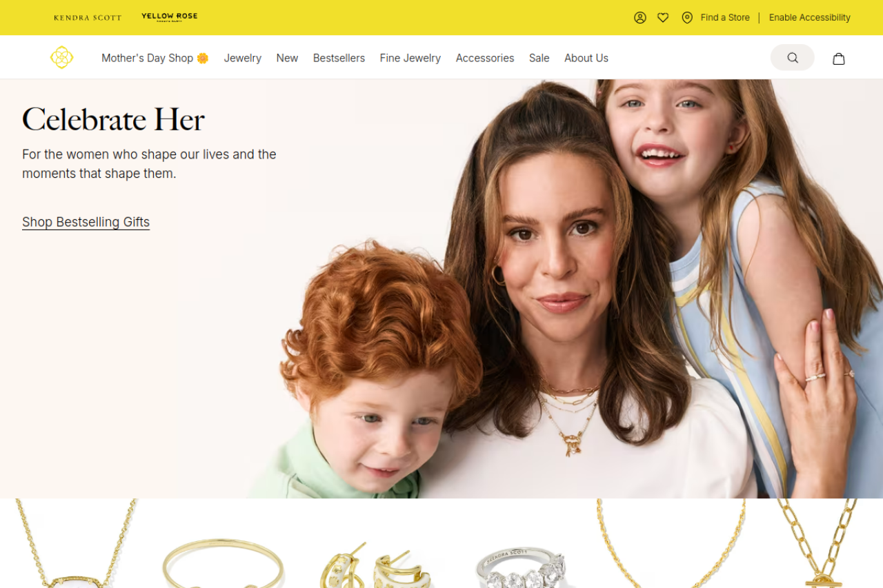The height and width of the screenshot is (588, 883).
Task: Click the Find a Store link
Action: tap(725, 18)
